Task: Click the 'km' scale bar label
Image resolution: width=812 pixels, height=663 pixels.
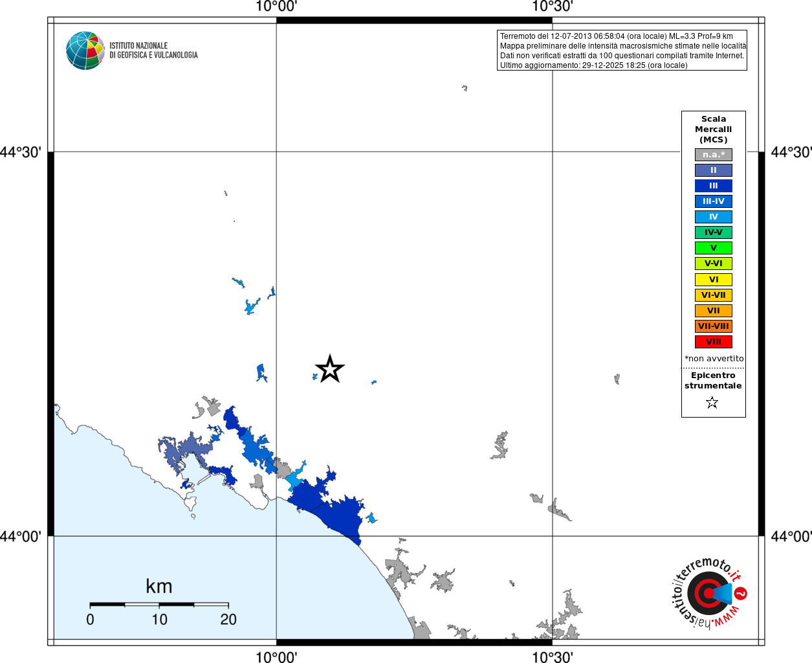Action: point(159,586)
